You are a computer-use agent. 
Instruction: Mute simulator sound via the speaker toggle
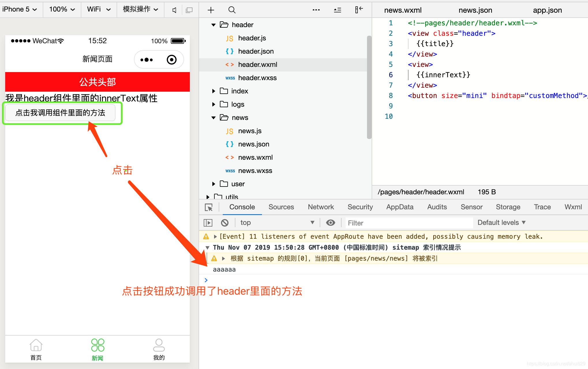pos(174,10)
